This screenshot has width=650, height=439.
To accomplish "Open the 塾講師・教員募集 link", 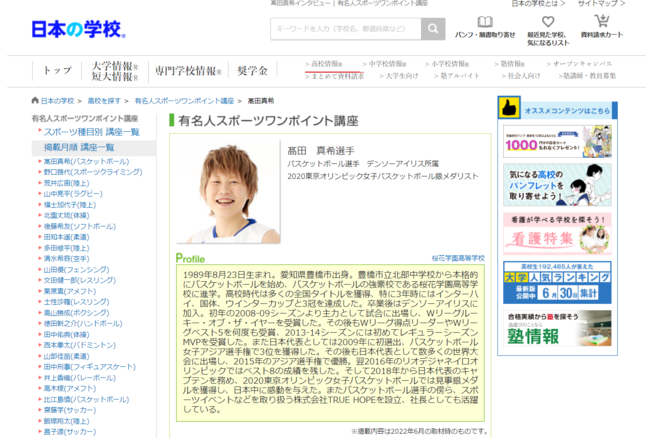I will point(587,76).
